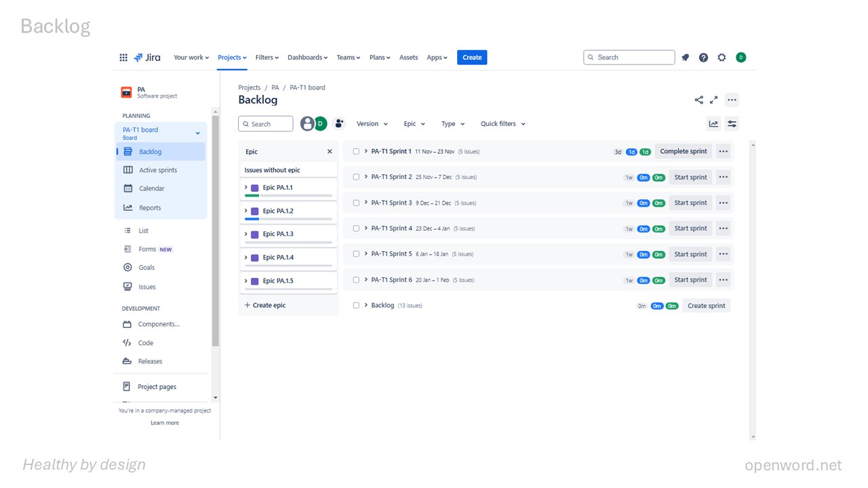Tick the PA-T1 Sprint 3 checkbox
Image resolution: width=868 pixels, height=488 pixels.
click(356, 203)
